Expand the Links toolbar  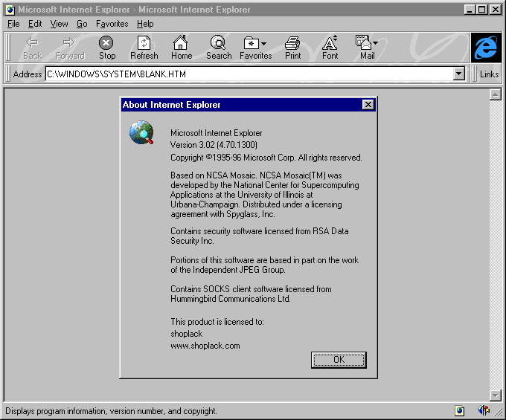pyautogui.click(x=489, y=74)
